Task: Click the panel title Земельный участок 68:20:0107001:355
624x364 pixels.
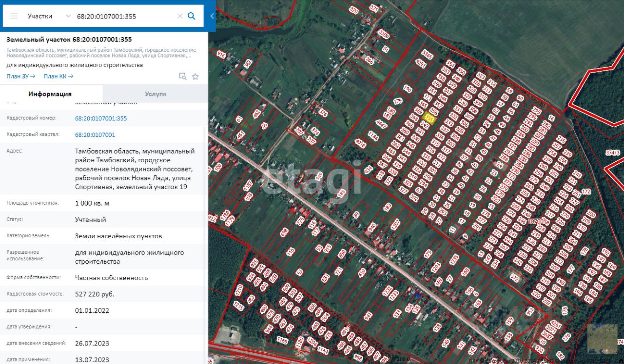Action: click(69, 39)
